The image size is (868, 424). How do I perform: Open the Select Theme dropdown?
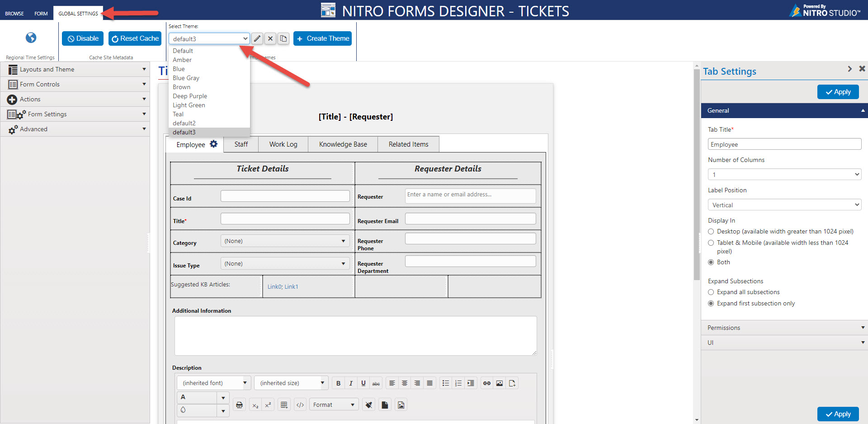pos(209,38)
